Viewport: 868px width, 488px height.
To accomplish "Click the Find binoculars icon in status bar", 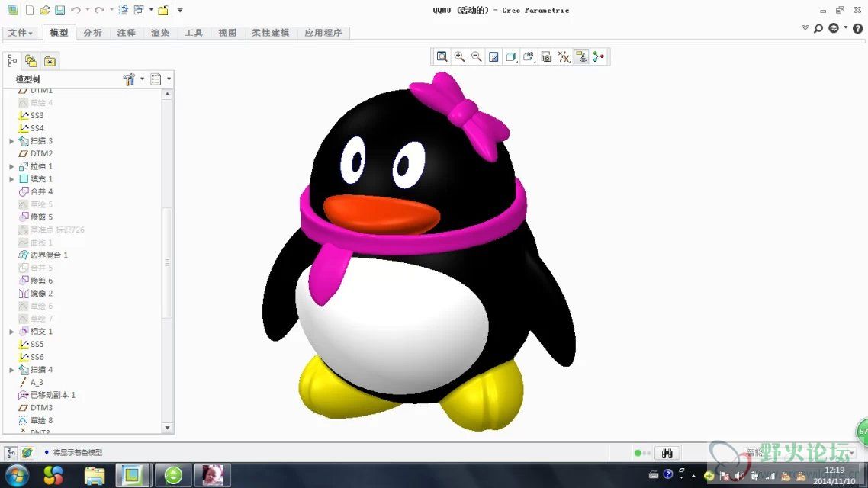I will (667, 453).
